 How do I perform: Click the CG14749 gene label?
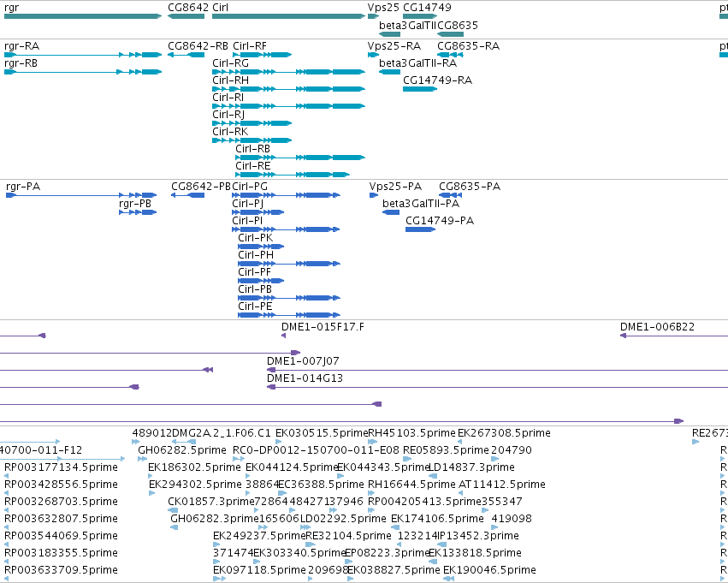(427, 8)
